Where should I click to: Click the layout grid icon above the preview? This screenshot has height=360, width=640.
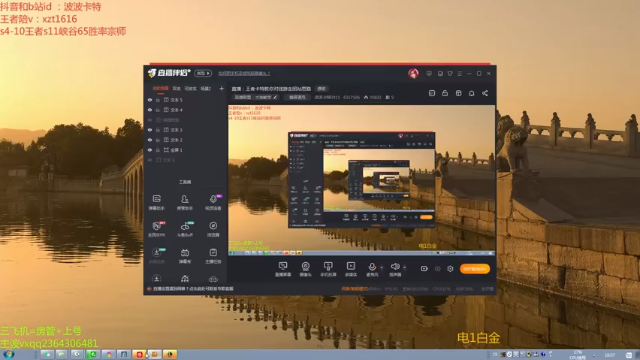458,93
